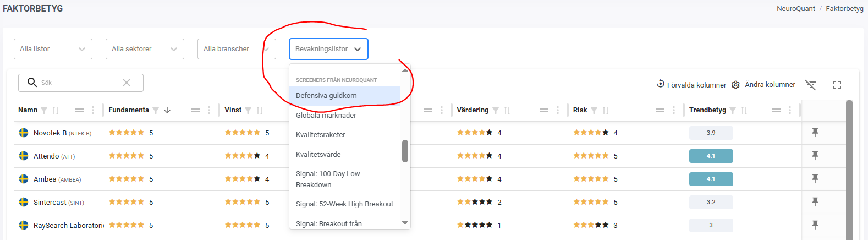868x240 pixels.
Task: Enter fullscreen table view
Action: 837,85
